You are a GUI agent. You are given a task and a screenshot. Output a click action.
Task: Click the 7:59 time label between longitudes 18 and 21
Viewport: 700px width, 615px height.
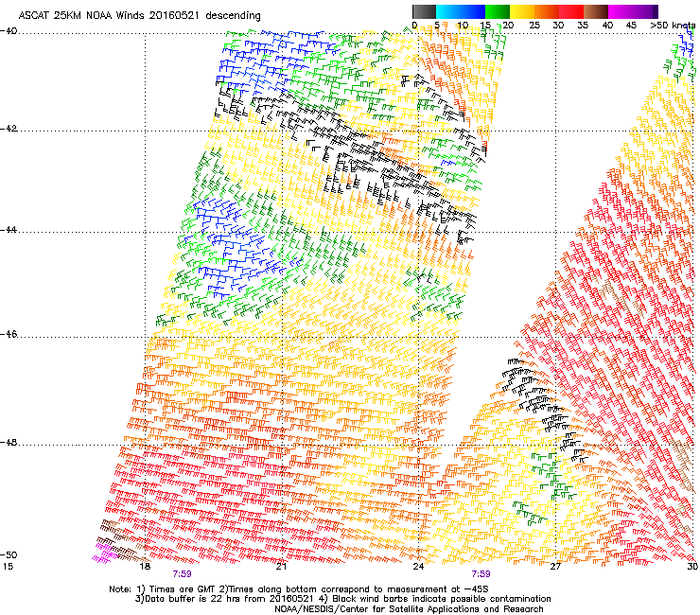(182, 574)
